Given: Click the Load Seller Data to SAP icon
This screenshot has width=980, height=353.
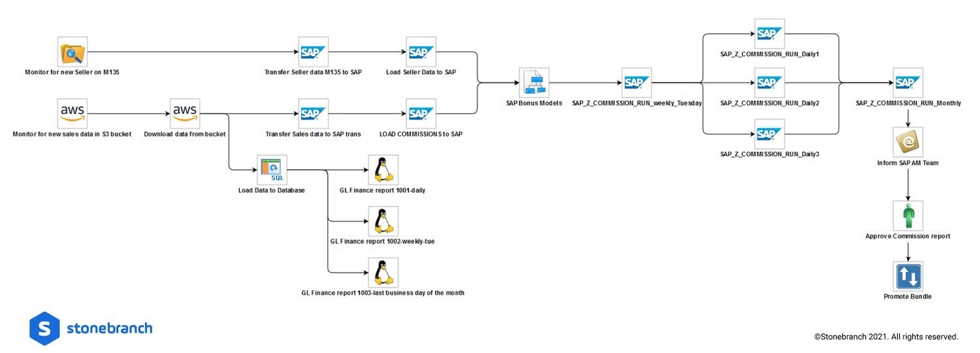Looking at the screenshot, I should point(421,52).
